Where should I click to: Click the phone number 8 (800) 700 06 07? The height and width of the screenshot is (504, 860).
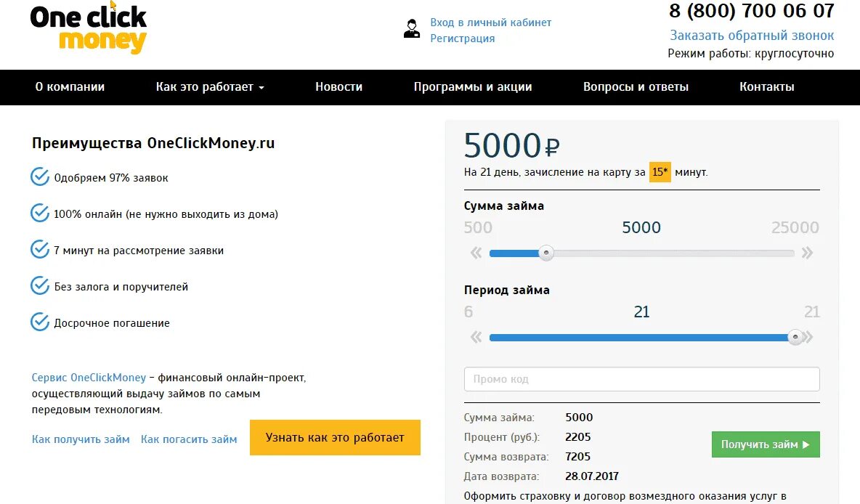point(751,10)
